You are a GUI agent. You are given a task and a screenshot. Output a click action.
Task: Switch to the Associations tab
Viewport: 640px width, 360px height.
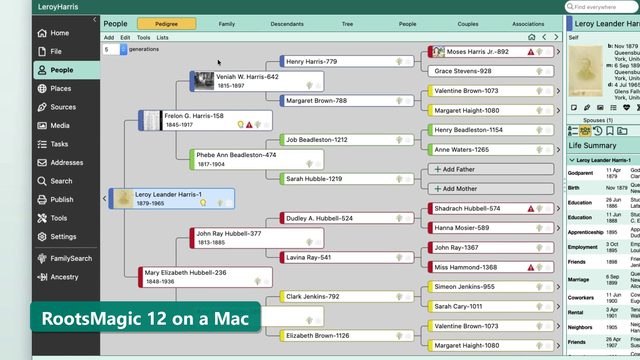pos(528,24)
